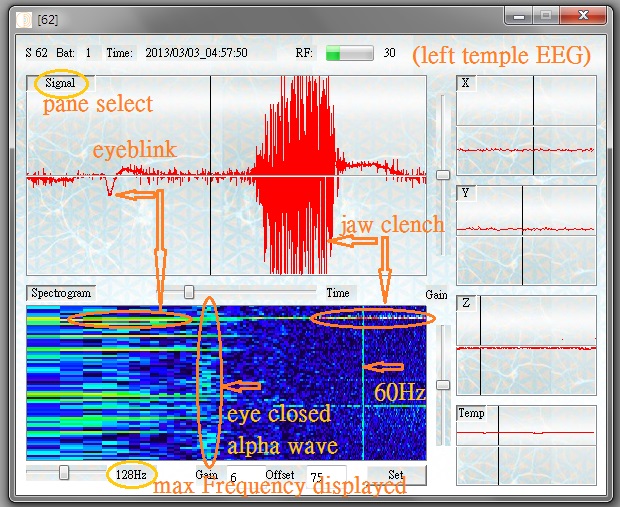Click the 128Hz frequency value
This screenshot has height=507, width=620.
(131, 474)
